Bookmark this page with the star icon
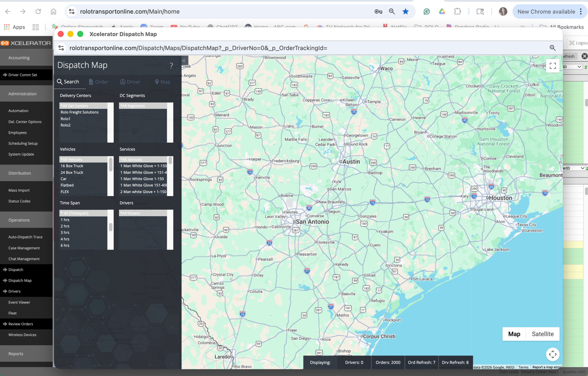Viewport: 588px width, 376px height. pos(406,11)
